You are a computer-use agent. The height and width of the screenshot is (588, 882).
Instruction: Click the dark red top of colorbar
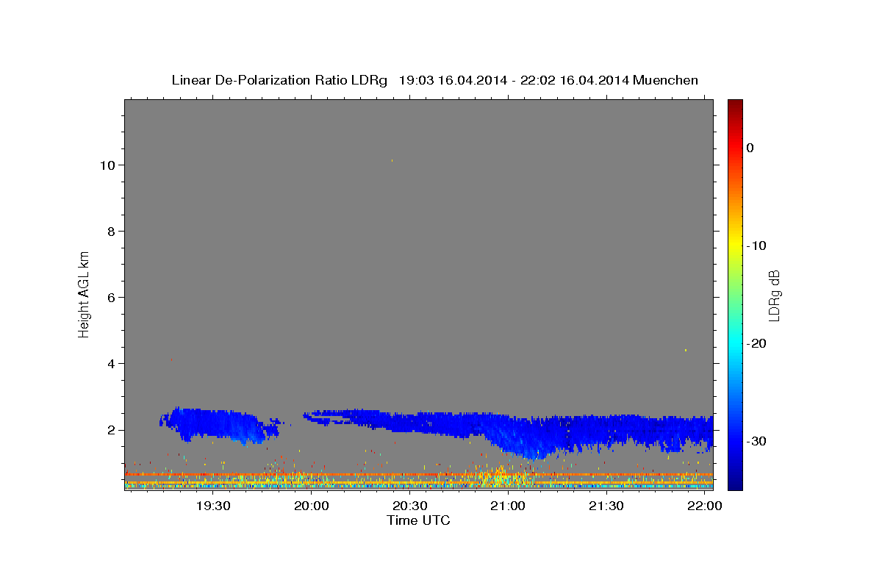735,104
